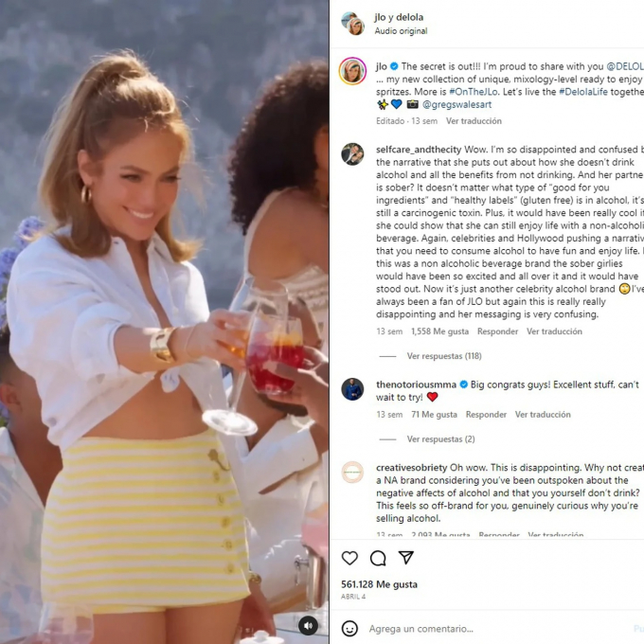Open the Audio original link
The height and width of the screenshot is (644, 644).
pyautogui.click(x=401, y=31)
